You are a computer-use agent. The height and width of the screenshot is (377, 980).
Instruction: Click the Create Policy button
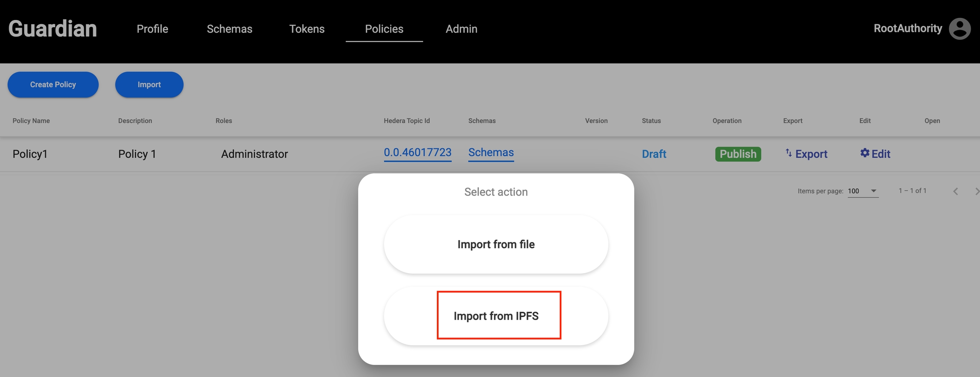(53, 85)
